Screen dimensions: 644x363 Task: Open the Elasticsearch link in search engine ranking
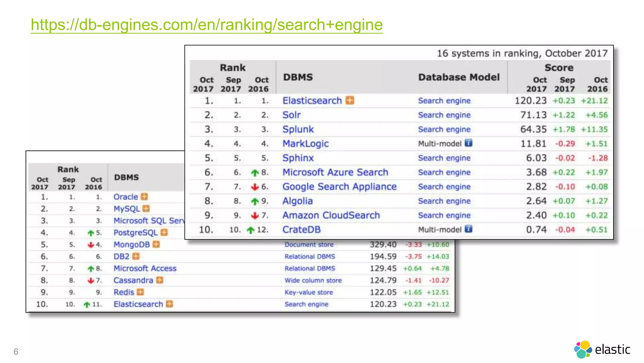click(x=312, y=100)
